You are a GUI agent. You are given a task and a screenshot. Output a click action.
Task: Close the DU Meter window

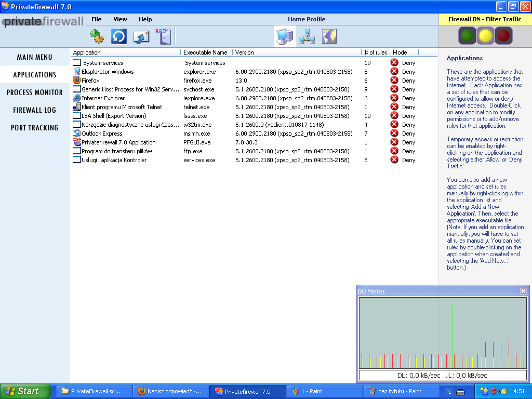tap(523, 291)
